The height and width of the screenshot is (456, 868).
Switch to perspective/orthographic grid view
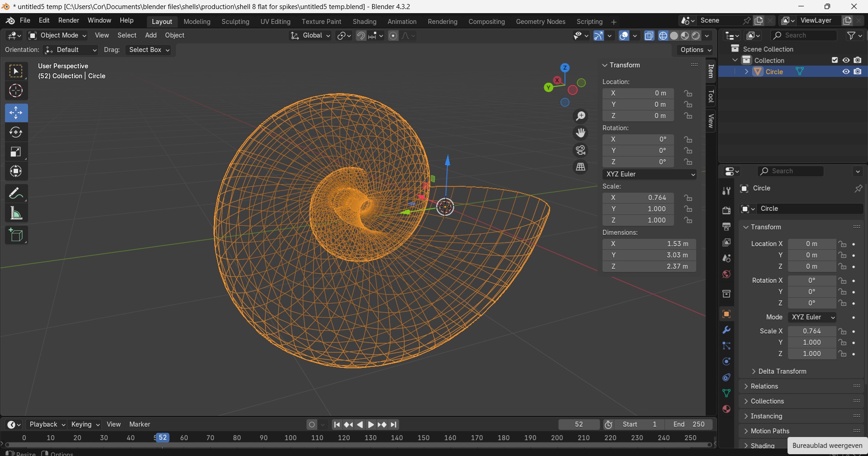click(581, 167)
